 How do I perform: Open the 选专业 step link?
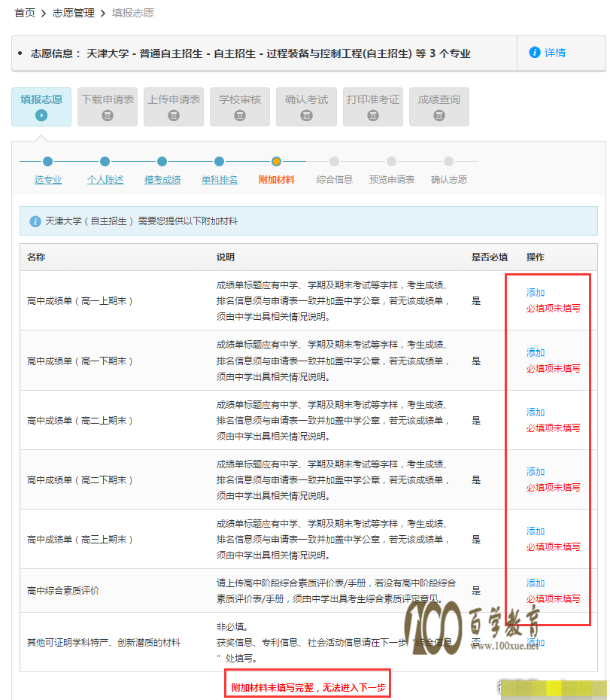47,180
